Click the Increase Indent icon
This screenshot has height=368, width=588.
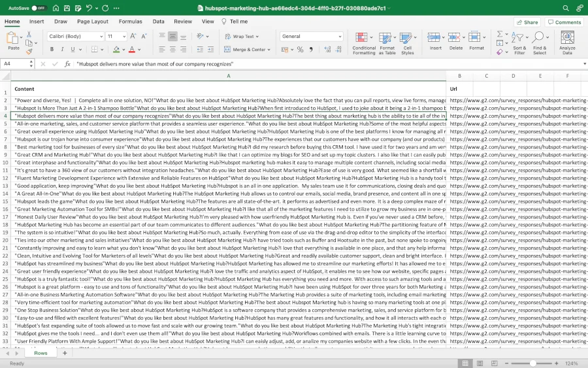pos(211,50)
